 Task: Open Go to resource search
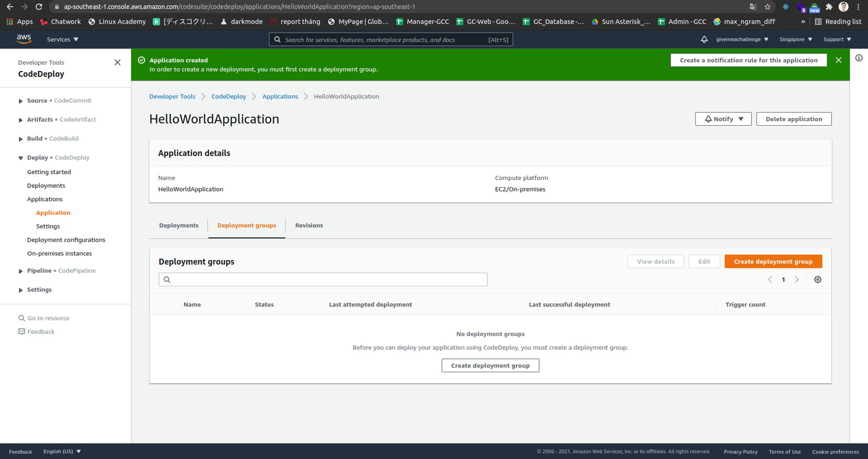tap(44, 318)
